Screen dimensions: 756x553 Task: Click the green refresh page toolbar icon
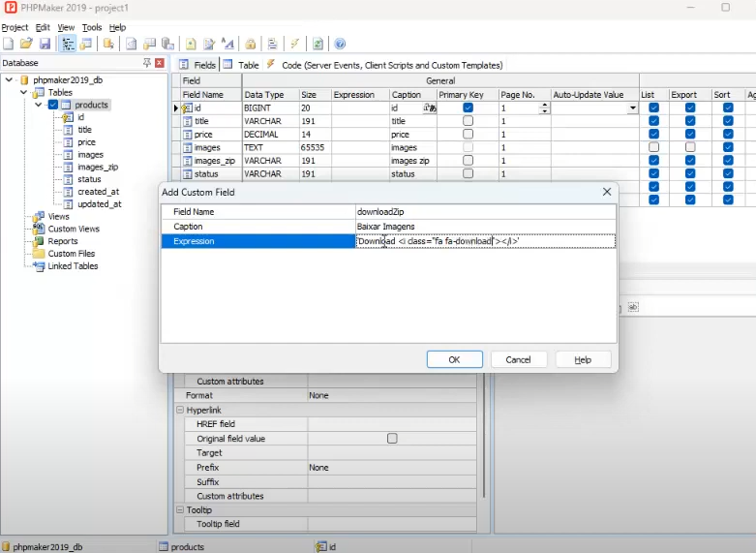[x=318, y=44]
